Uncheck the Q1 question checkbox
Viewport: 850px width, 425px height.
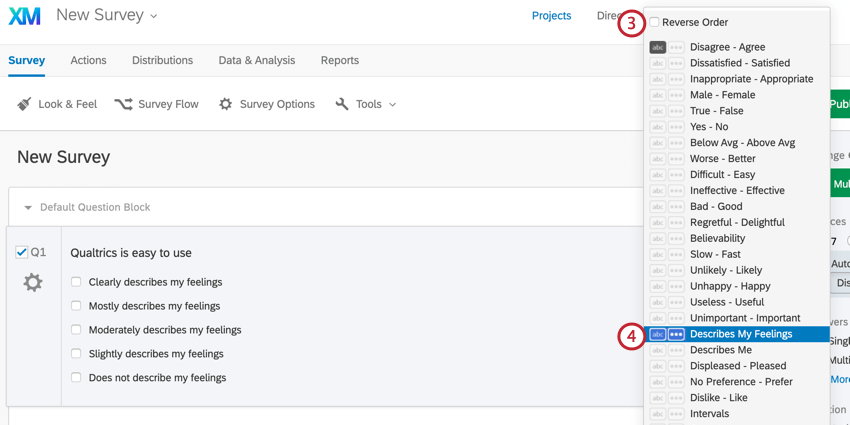(22, 252)
